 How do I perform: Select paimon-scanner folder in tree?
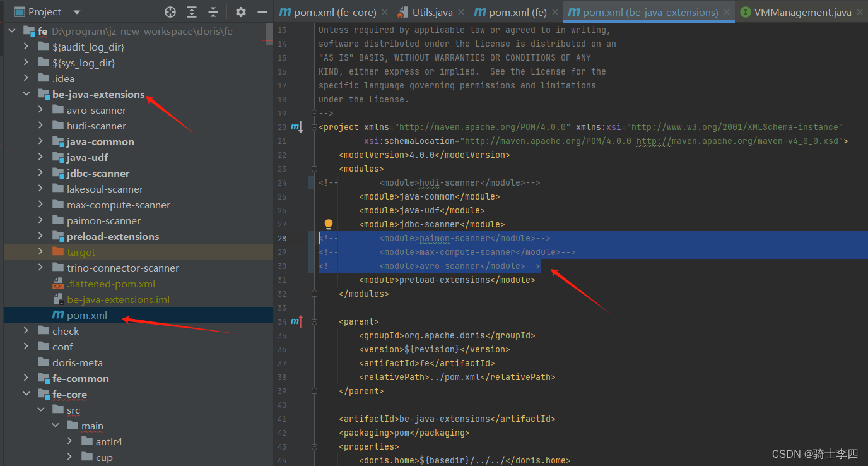[x=103, y=220]
